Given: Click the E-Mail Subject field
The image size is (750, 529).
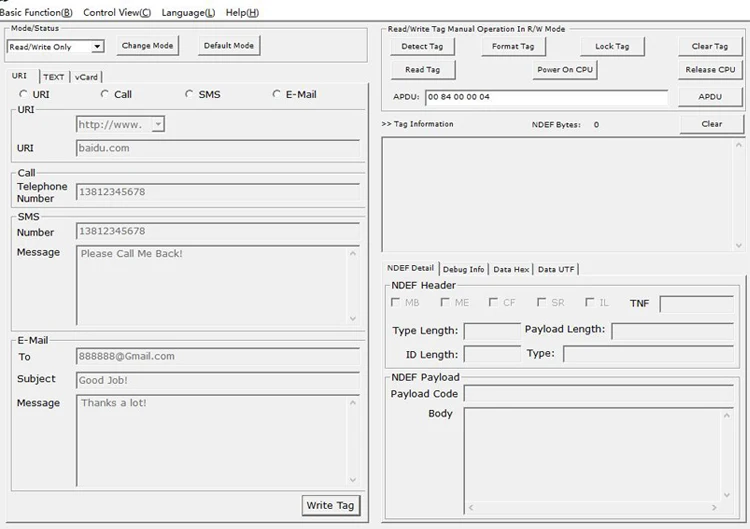Looking at the screenshot, I should point(217,381).
